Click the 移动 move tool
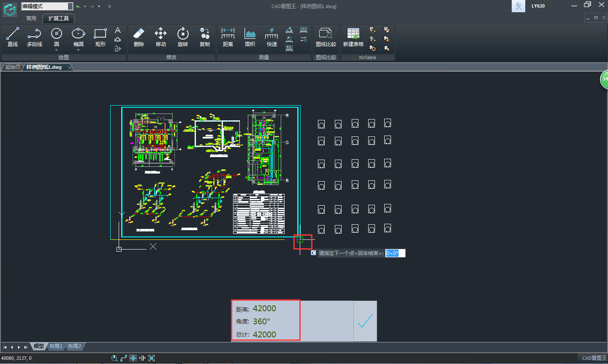The height and width of the screenshot is (364, 608). click(160, 37)
